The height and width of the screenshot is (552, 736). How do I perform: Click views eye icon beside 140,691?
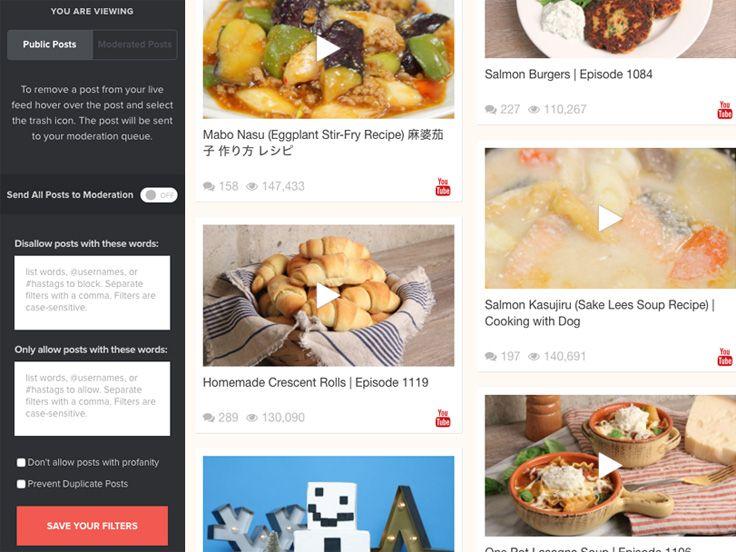coord(534,356)
